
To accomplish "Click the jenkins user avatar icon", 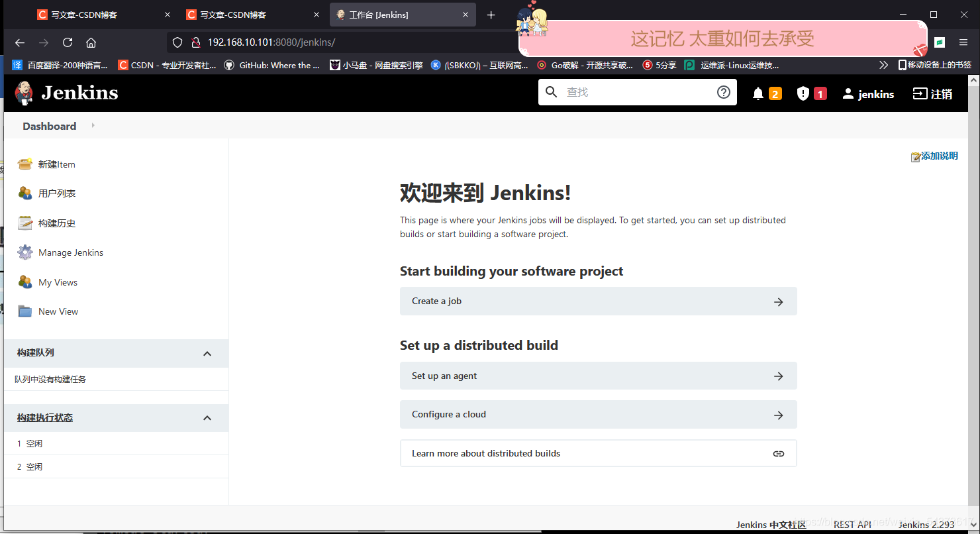I will 848,94.
